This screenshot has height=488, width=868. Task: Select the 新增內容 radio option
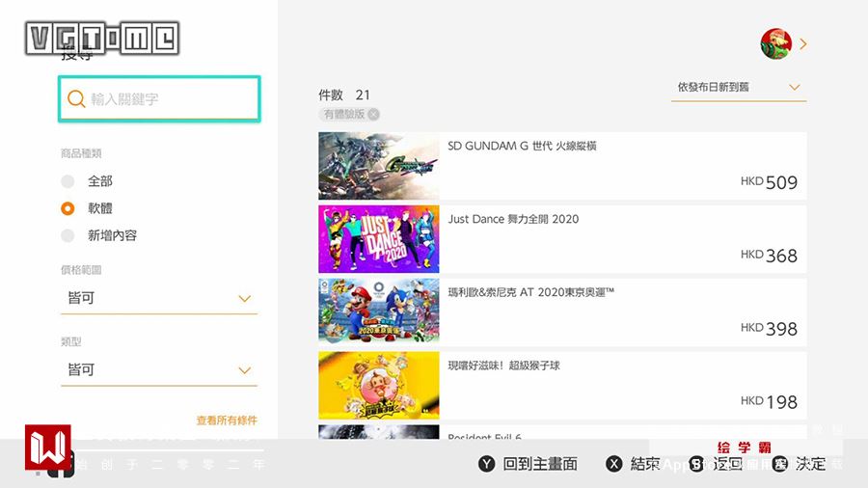[68, 235]
